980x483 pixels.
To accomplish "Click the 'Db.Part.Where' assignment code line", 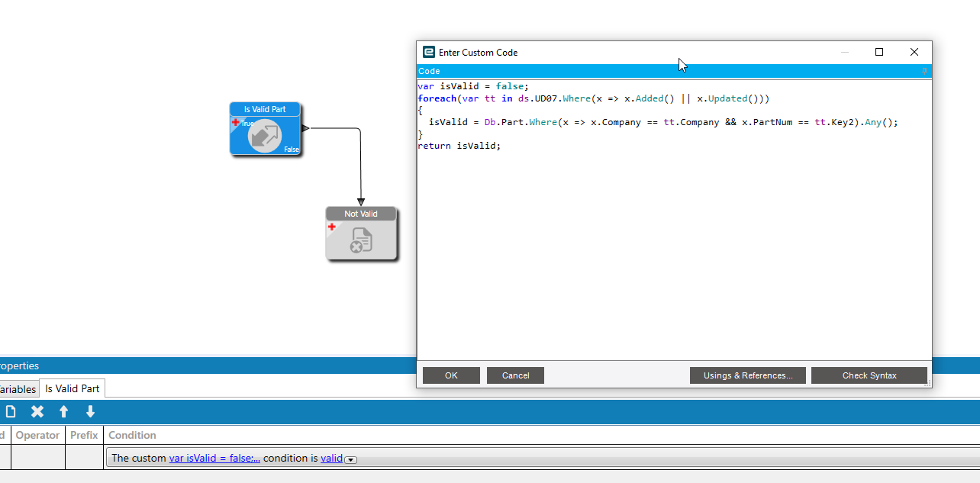I will point(663,122).
